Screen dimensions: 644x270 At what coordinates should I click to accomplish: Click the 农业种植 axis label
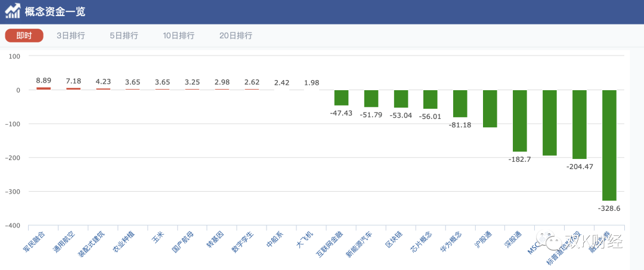click(123, 242)
